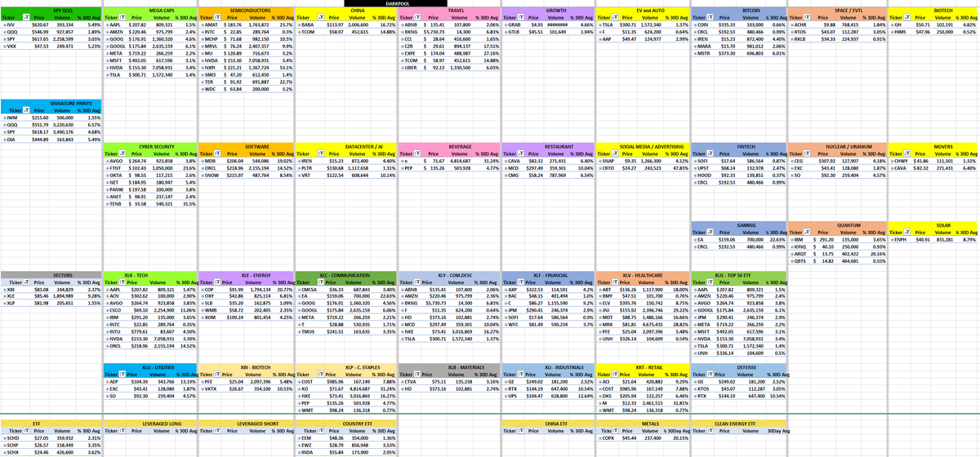Open the Ticker filter in DATACENTER / AI table
Screen dimensions: 980x457
321,153
